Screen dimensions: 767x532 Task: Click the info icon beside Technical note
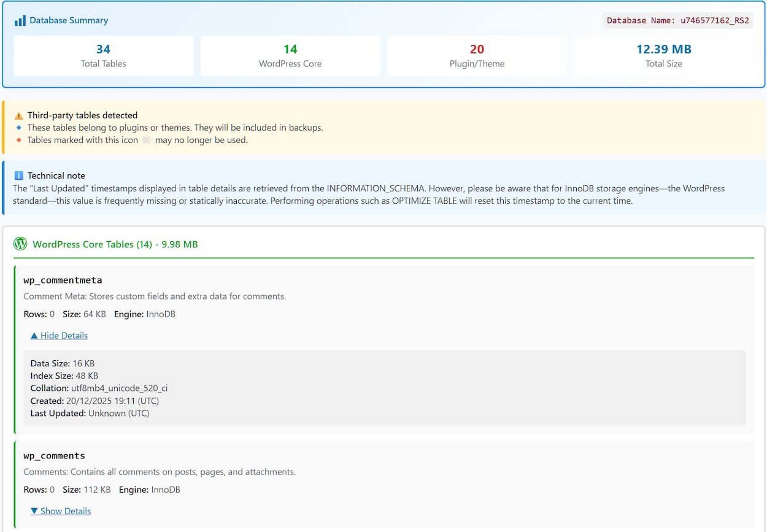[18, 175]
